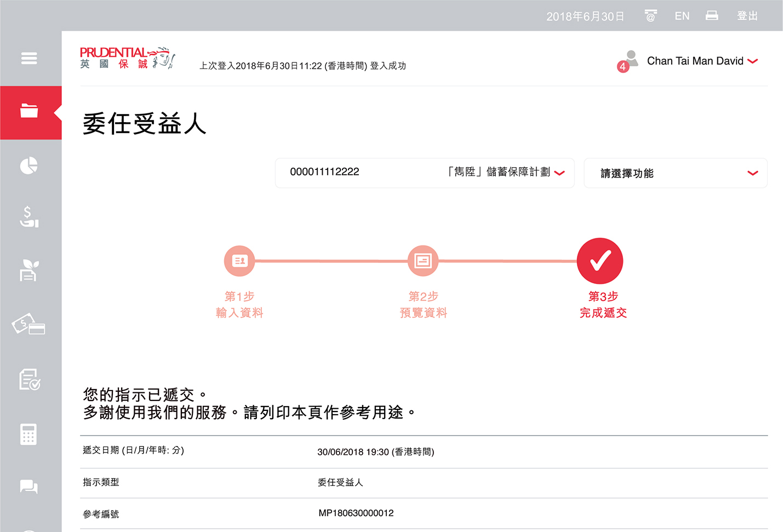Click the Prudential logo

click(127, 58)
